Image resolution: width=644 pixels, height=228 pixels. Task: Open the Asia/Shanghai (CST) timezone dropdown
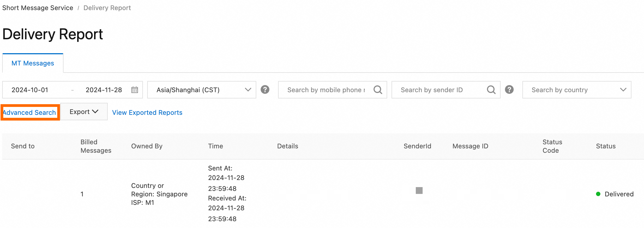[201, 90]
